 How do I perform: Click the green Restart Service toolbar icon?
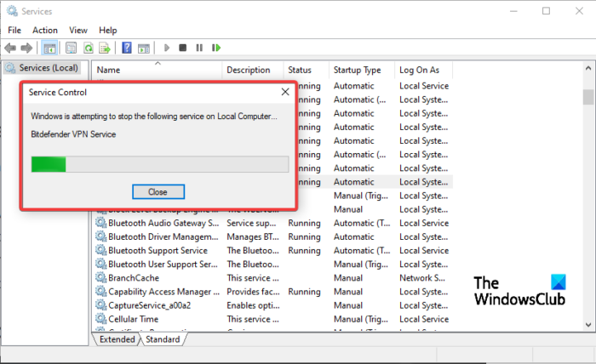point(216,48)
